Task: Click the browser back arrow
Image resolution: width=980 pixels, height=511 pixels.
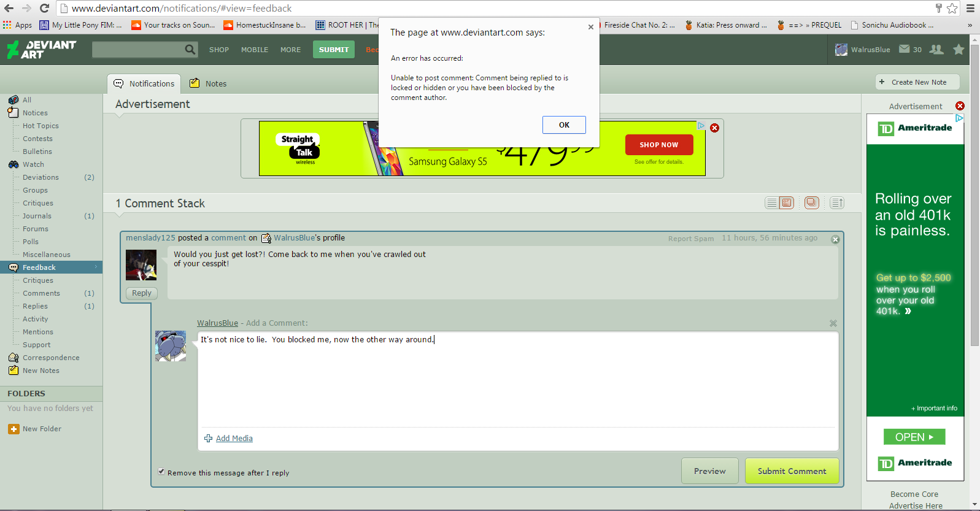Action: click(9, 8)
